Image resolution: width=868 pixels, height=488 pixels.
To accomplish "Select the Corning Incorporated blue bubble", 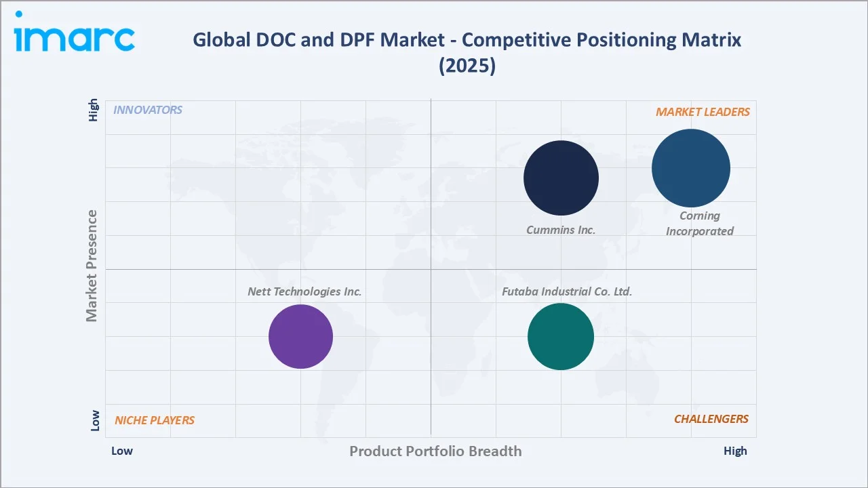I will pyautogui.click(x=691, y=168).
